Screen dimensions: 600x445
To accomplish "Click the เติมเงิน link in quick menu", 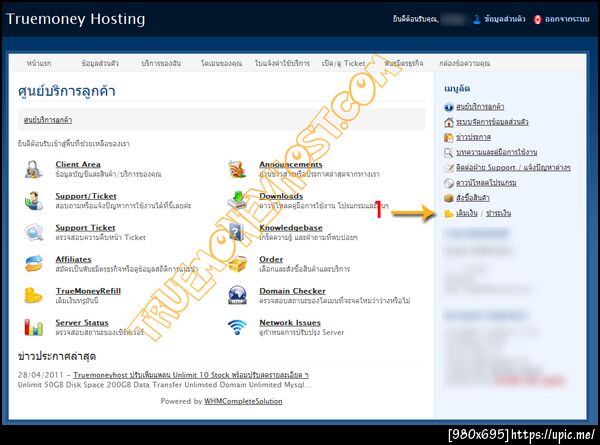I will click(x=467, y=213).
